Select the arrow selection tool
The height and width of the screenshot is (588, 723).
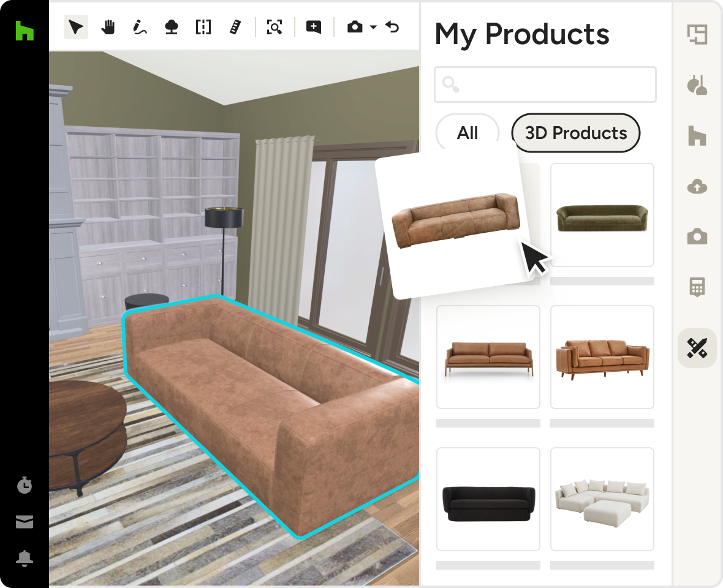click(75, 27)
